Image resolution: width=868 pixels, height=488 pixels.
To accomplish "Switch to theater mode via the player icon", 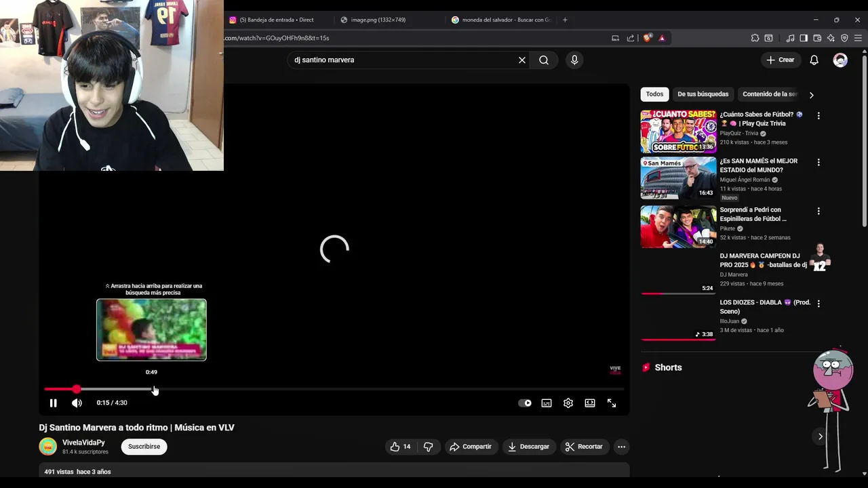I will [x=590, y=403].
